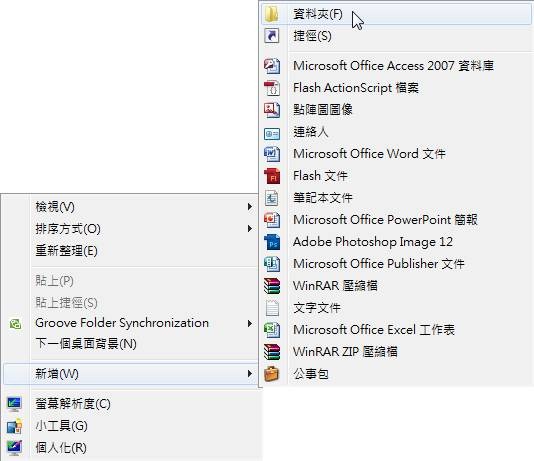The width and height of the screenshot is (534, 461).
Task: Select Microsoft Office Access 2007 資料庫
Action: (396, 66)
